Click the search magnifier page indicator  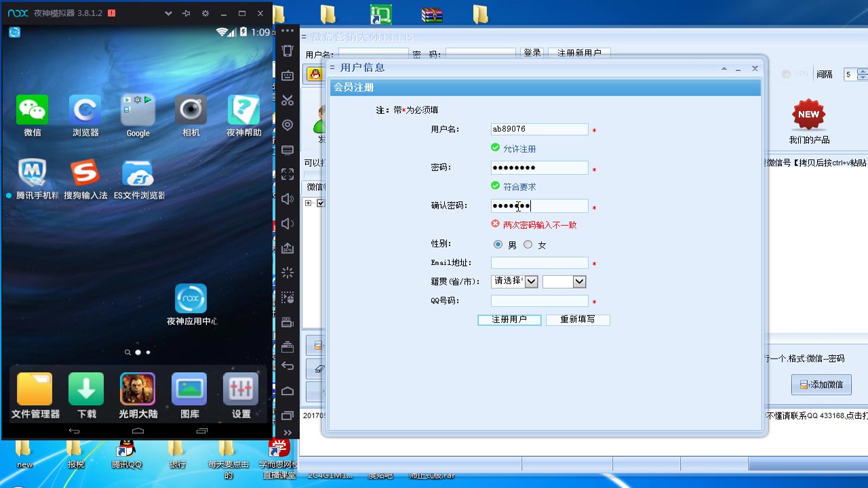pyautogui.click(x=127, y=352)
